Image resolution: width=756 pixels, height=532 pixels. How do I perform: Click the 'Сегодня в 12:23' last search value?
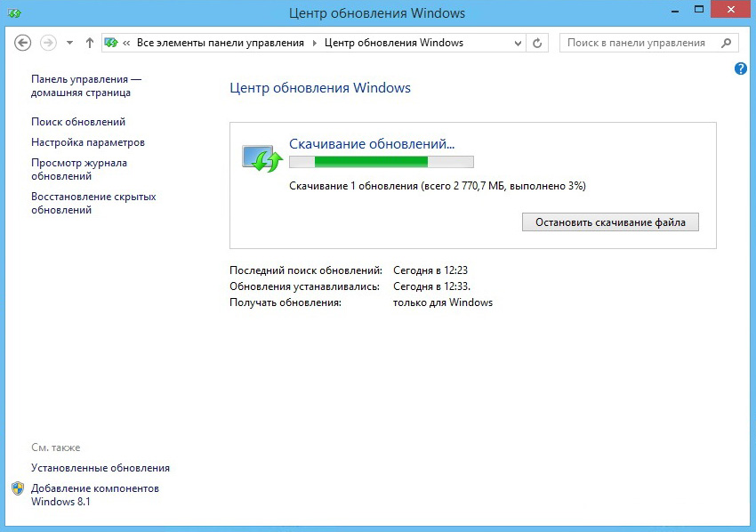click(x=430, y=270)
